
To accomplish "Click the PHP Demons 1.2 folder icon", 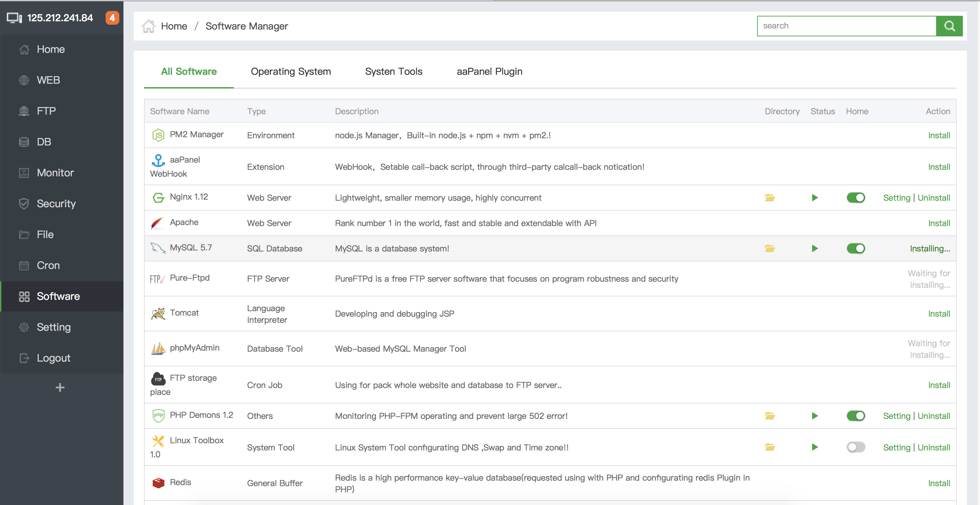I will click(x=769, y=415).
